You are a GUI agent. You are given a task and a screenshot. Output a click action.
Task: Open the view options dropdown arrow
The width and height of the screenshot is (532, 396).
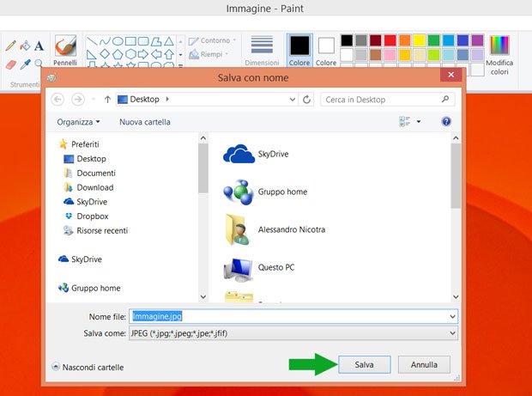pyautogui.click(x=419, y=121)
